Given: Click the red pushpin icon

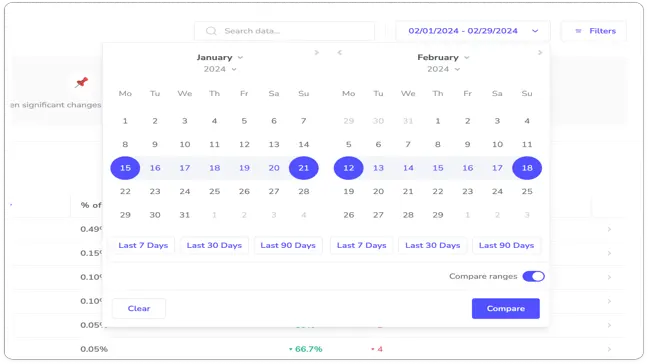Looking at the screenshot, I should 81,82.
